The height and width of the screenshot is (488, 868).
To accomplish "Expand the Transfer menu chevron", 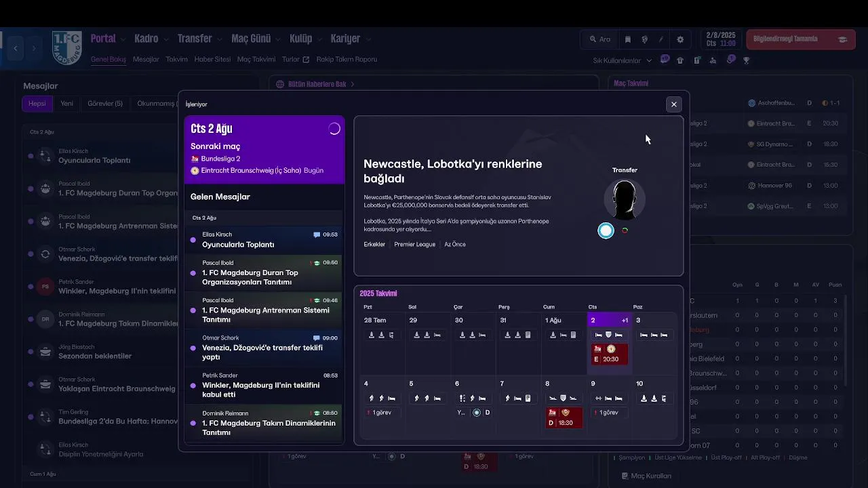I will tap(218, 39).
